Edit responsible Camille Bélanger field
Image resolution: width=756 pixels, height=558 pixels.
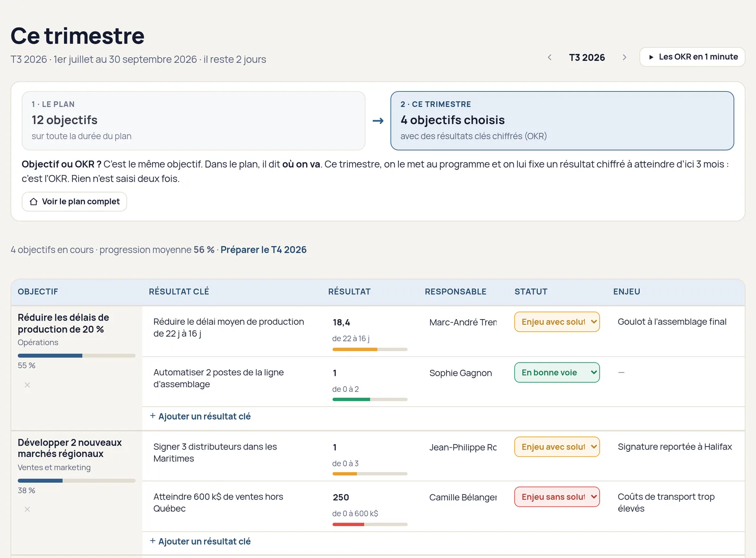(463, 497)
